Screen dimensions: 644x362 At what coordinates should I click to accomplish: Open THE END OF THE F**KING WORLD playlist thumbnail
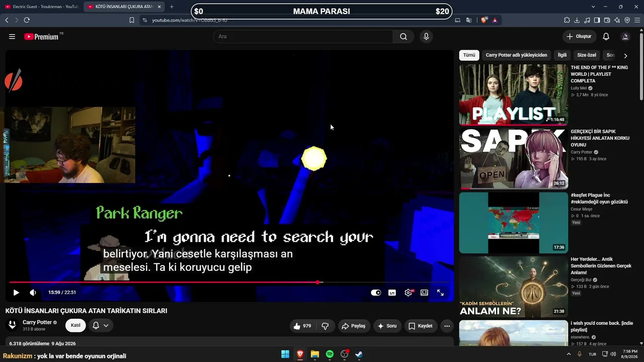(513, 95)
